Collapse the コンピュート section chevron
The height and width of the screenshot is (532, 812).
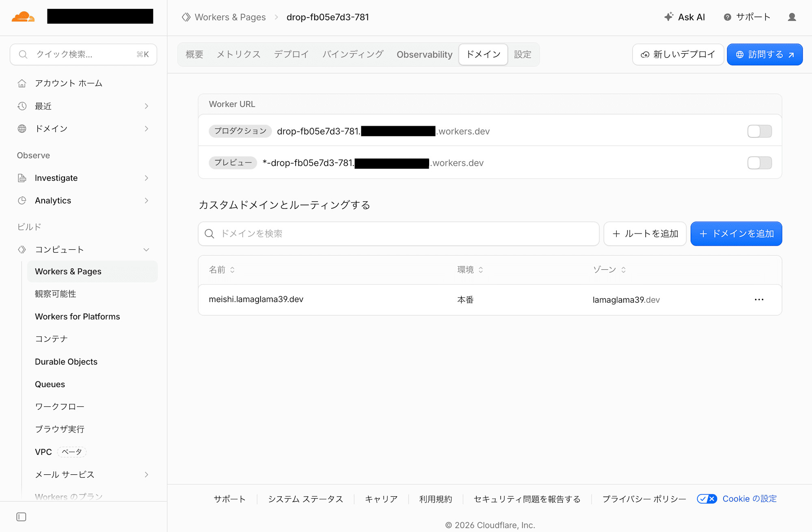(x=147, y=250)
